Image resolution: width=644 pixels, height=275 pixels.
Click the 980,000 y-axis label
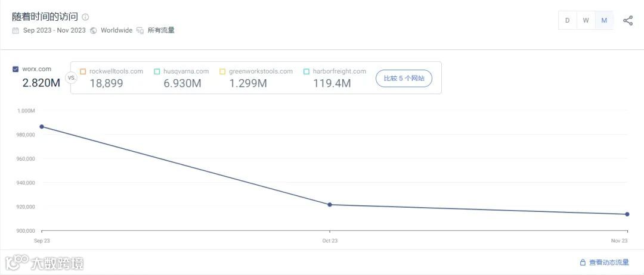click(x=26, y=135)
